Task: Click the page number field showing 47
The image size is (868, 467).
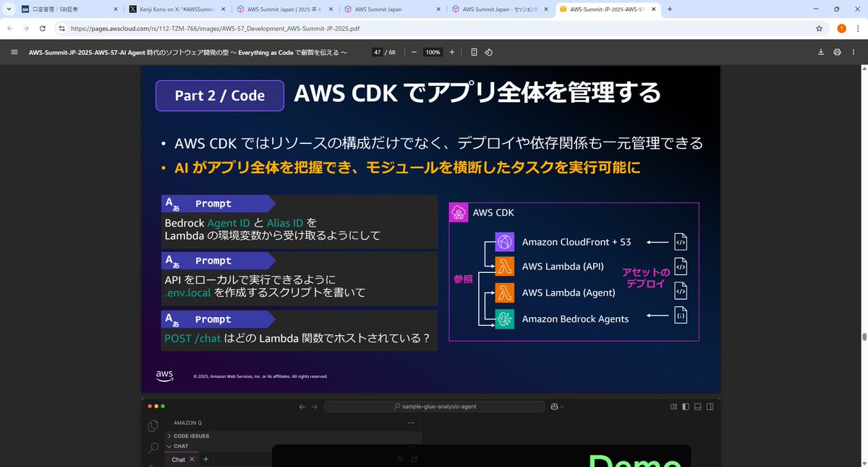Action: [378, 52]
